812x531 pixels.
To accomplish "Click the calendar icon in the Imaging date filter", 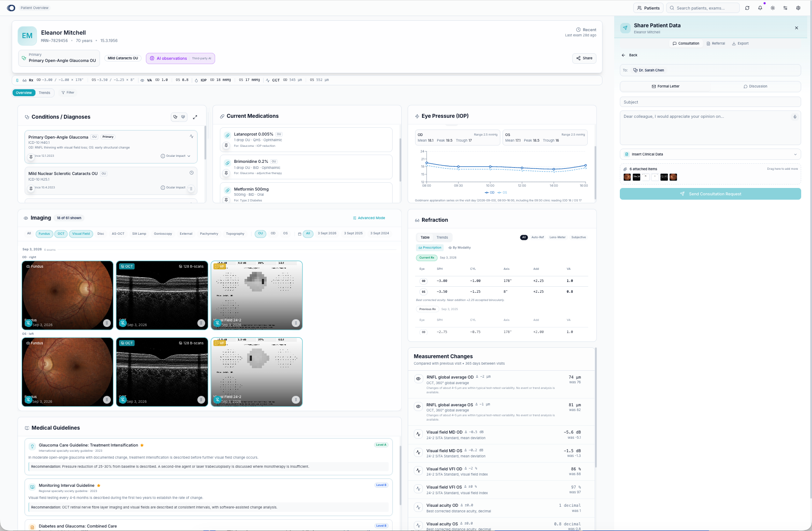I will click(300, 234).
